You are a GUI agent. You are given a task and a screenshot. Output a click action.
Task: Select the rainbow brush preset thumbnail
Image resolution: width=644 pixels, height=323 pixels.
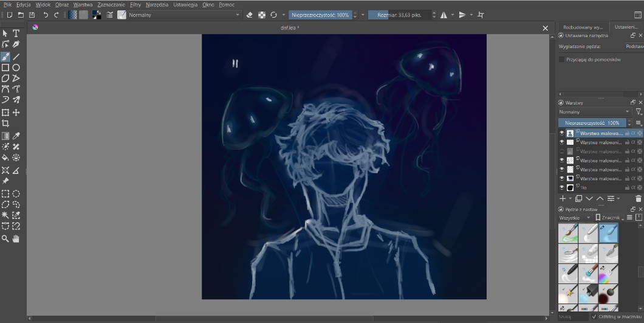[608, 274]
